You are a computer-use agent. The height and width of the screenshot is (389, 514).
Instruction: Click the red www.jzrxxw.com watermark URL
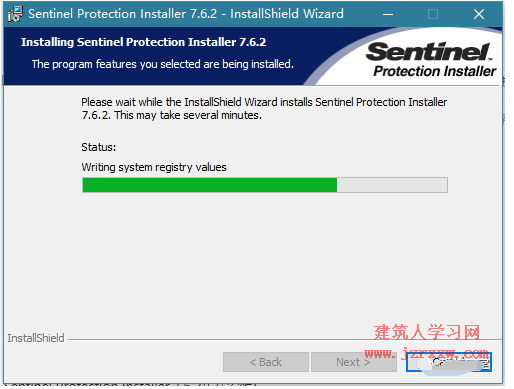[427, 353]
